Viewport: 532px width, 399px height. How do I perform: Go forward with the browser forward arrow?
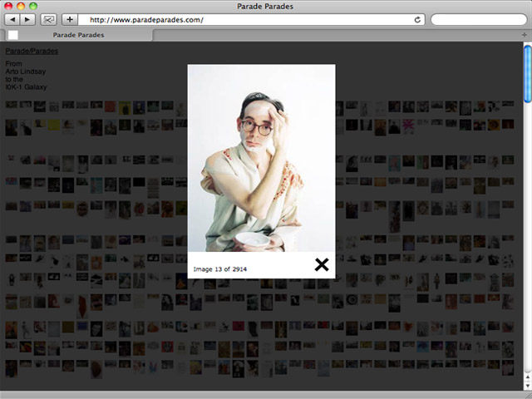pos(27,20)
